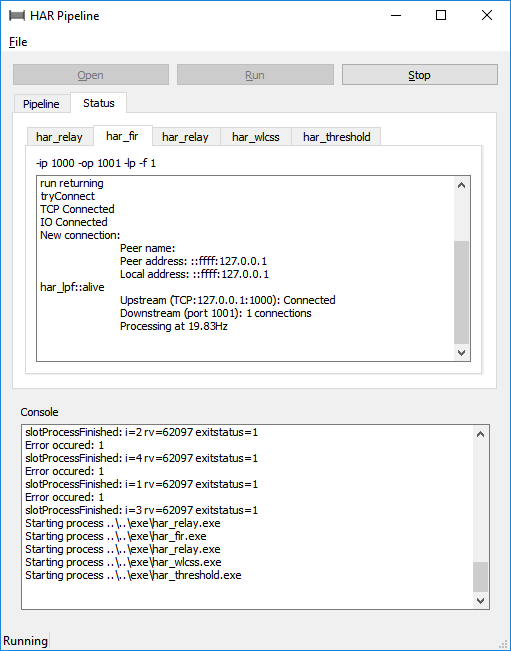This screenshot has height=651, width=511.
Task: Click the greyed-out Run button
Action: pyautogui.click(x=255, y=75)
